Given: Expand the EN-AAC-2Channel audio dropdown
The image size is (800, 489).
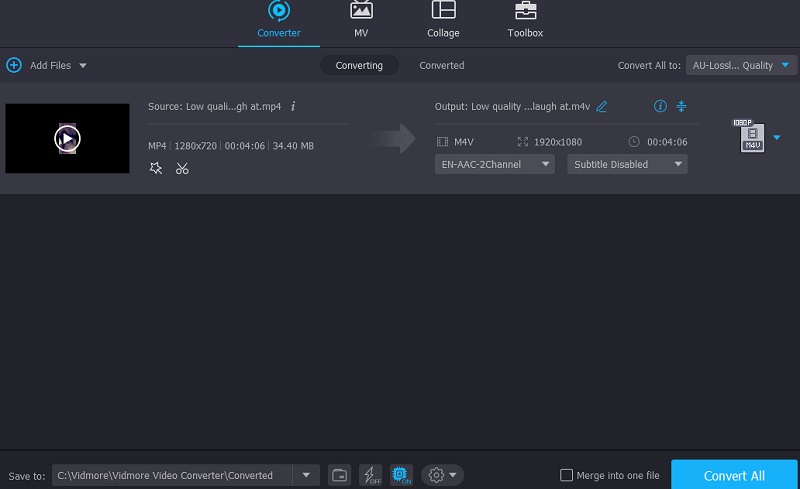Looking at the screenshot, I should coord(494,164).
